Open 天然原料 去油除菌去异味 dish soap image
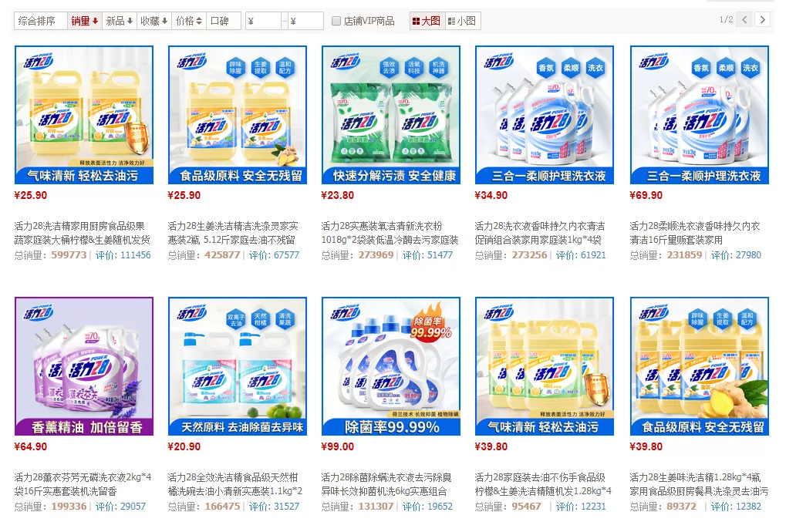Screen dimensions: 786x532 point(238,366)
